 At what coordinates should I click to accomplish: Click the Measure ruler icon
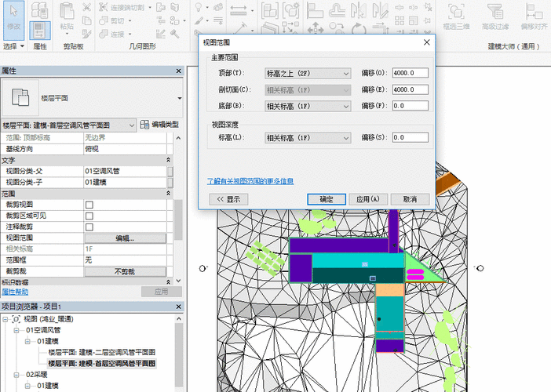[x=239, y=10]
